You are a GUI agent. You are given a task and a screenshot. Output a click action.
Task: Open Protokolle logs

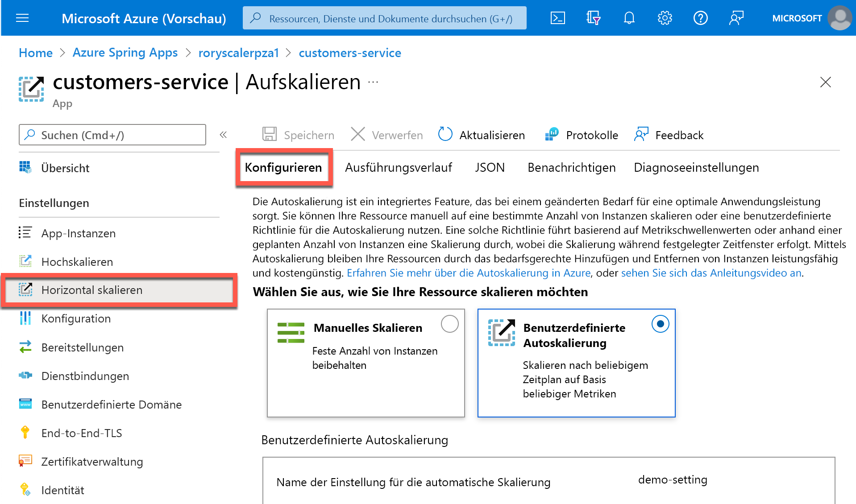(581, 135)
